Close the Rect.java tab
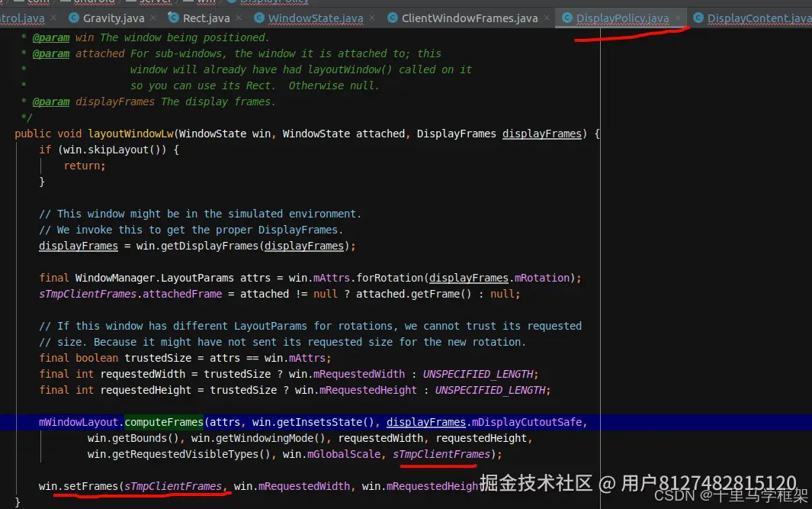This screenshot has height=509, width=812. pos(239,18)
